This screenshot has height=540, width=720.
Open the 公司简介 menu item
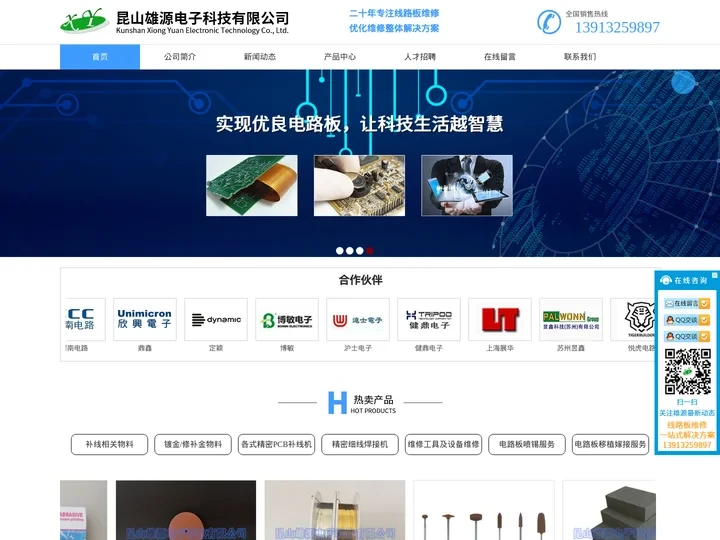tap(180, 57)
